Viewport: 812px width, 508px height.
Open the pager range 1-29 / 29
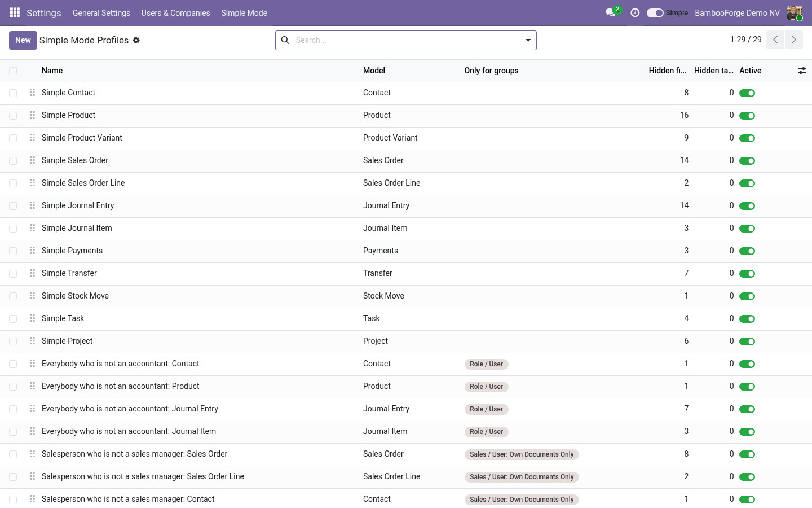(x=745, y=40)
